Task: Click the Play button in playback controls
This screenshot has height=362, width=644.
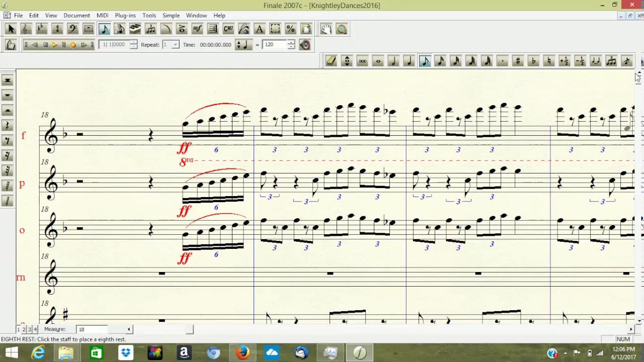Action: (x=54, y=45)
